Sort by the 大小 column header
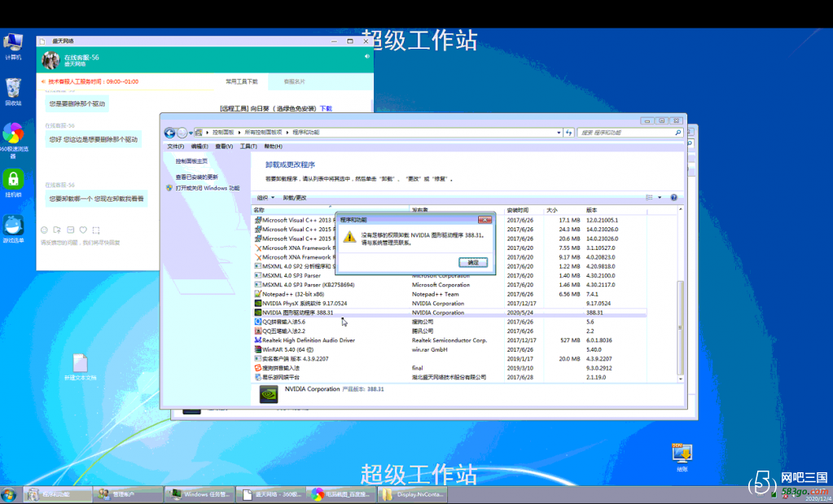833x504 pixels. click(551, 210)
